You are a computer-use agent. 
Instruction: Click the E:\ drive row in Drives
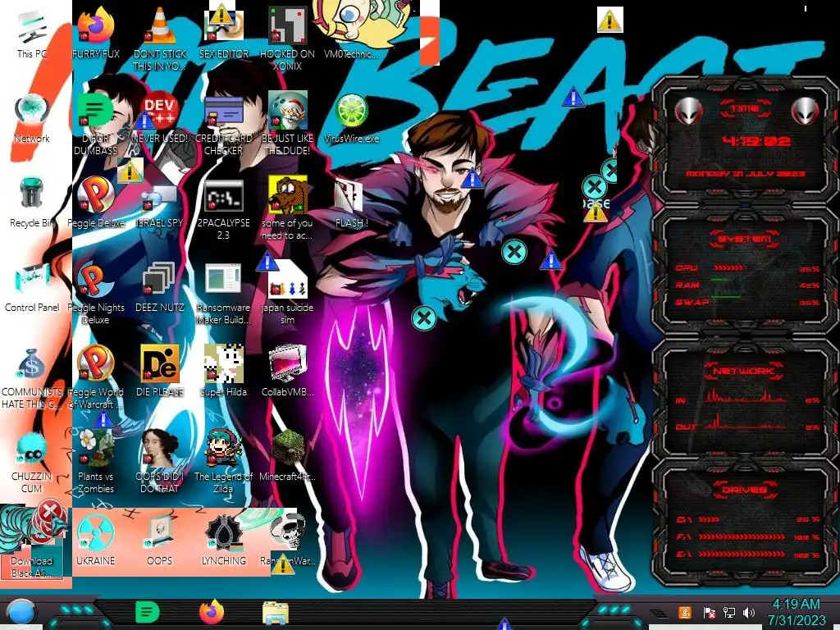tap(748, 554)
